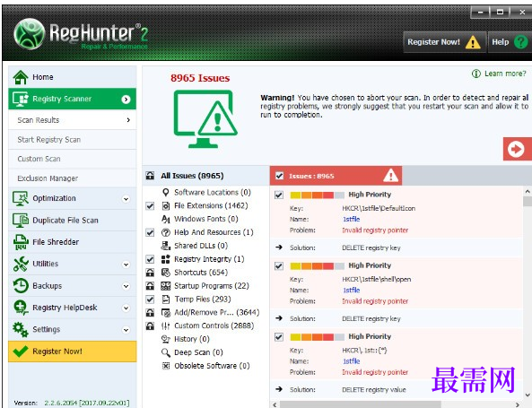Select the All Issues (8965) header
The height and width of the screenshot is (408, 532).
click(x=205, y=176)
